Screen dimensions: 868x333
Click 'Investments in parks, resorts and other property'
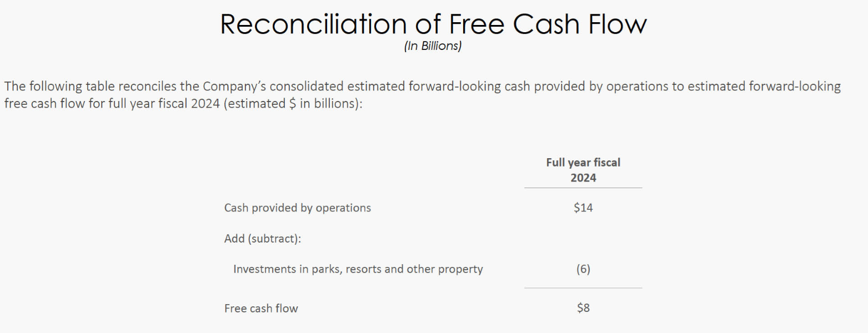click(358, 269)
